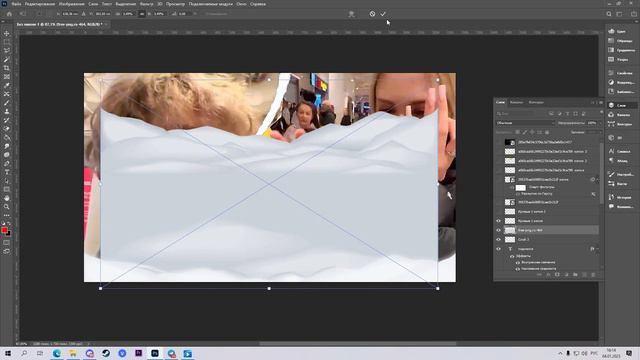Show hidden system tray icons chevron

[560, 353]
